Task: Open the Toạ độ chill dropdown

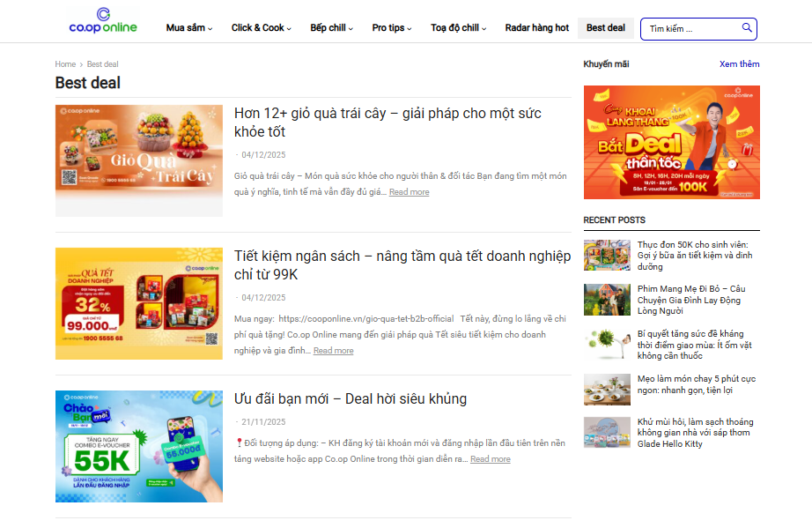Action: [457, 27]
